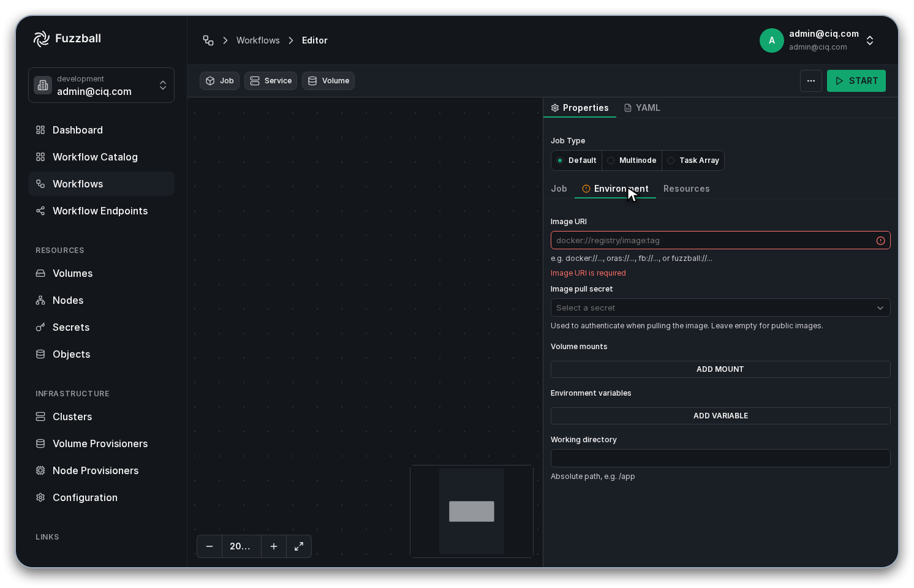
Task: Add a Volume node to canvas
Action: click(x=328, y=81)
